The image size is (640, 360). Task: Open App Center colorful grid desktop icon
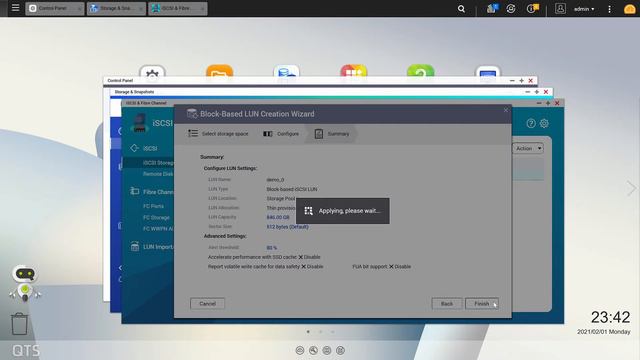353,71
